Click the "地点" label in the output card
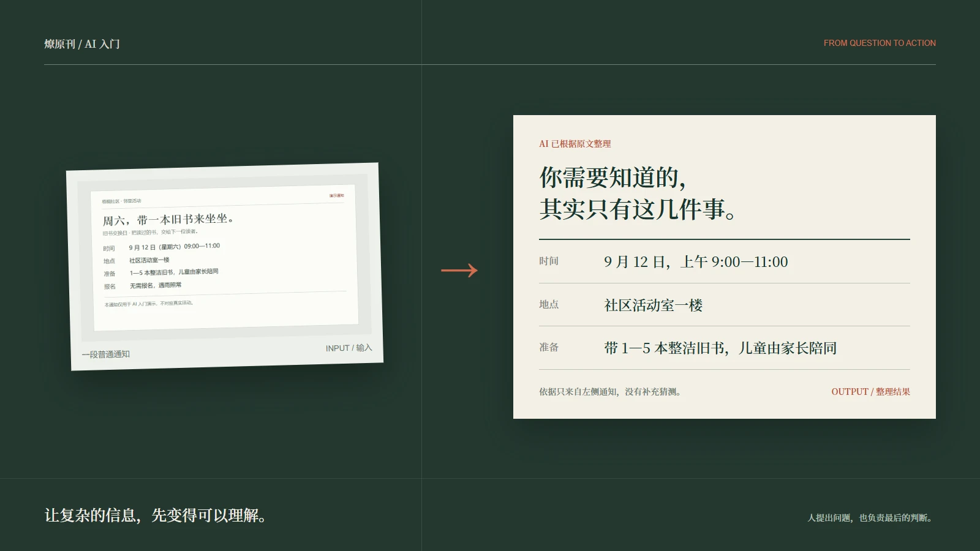This screenshot has height=551, width=980. (x=549, y=304)
